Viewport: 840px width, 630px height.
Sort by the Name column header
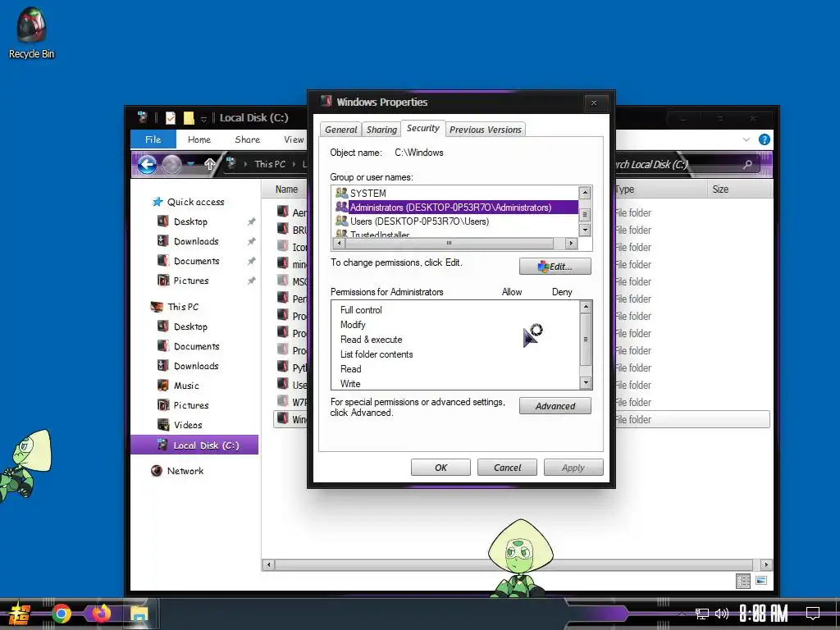286,189
